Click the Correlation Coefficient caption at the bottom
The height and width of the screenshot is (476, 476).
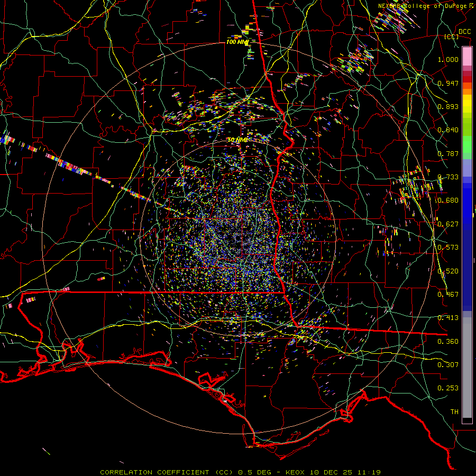click(x=240, y=472)
